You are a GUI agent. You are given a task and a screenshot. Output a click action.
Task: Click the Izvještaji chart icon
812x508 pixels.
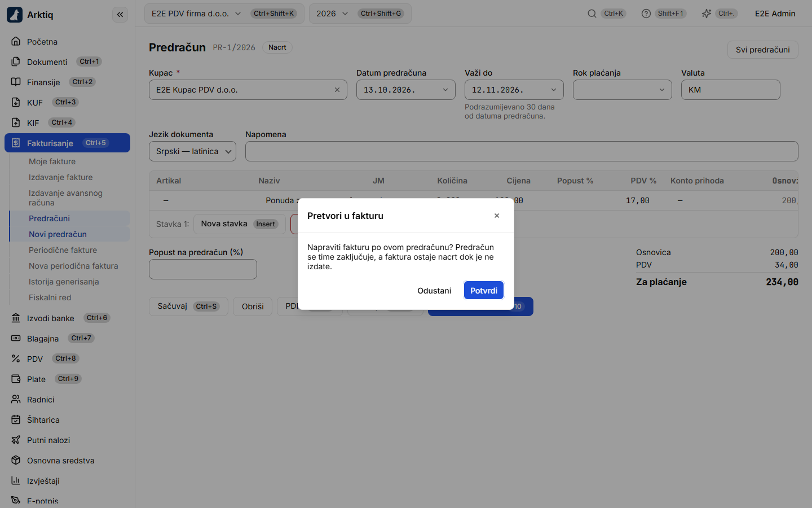[16, 480]
